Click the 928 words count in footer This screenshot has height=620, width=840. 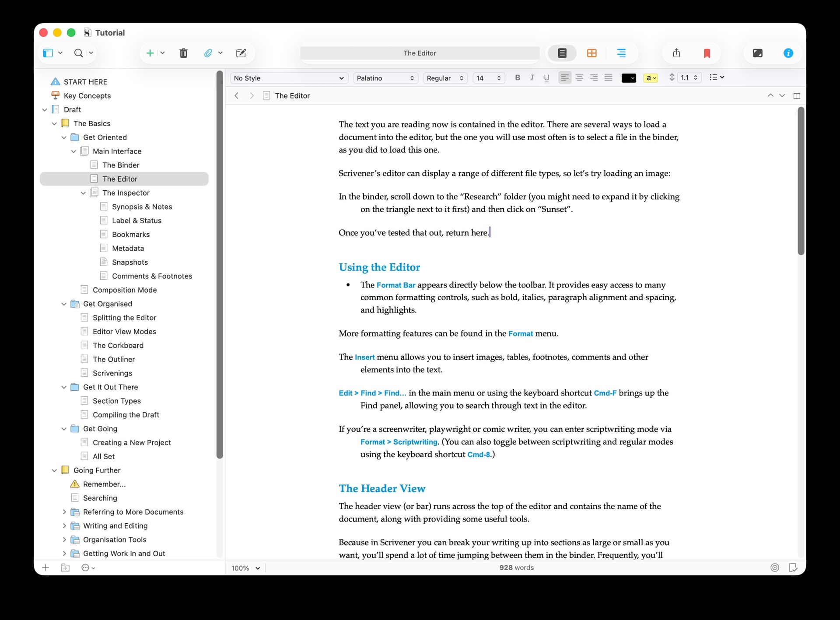pos(516,567)
